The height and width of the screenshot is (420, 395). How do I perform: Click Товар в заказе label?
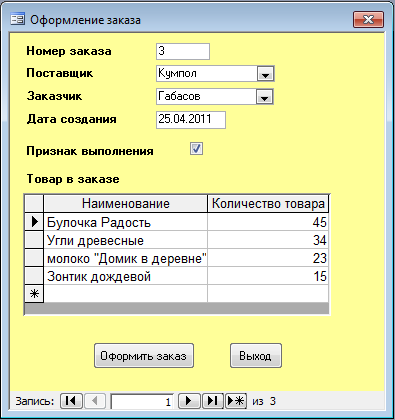[x=73, y=179]
